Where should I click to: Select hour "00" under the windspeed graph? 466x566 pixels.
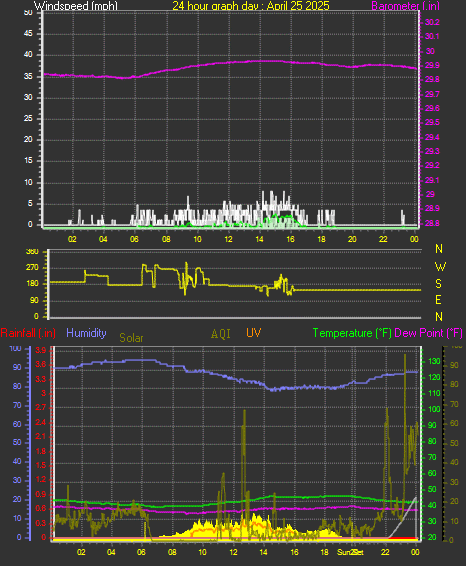click(x=414, y=239)
